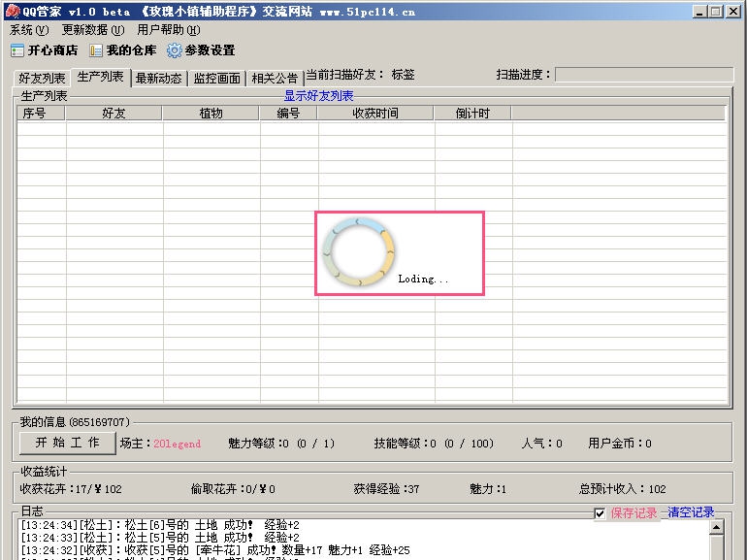
Task: Click the 显示好友列表 link
Action: tap(319, 96)
